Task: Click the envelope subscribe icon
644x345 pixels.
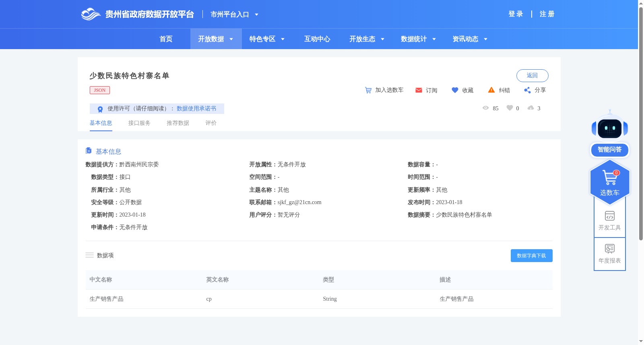Action: pyautogui.click(x=419, y=90)
